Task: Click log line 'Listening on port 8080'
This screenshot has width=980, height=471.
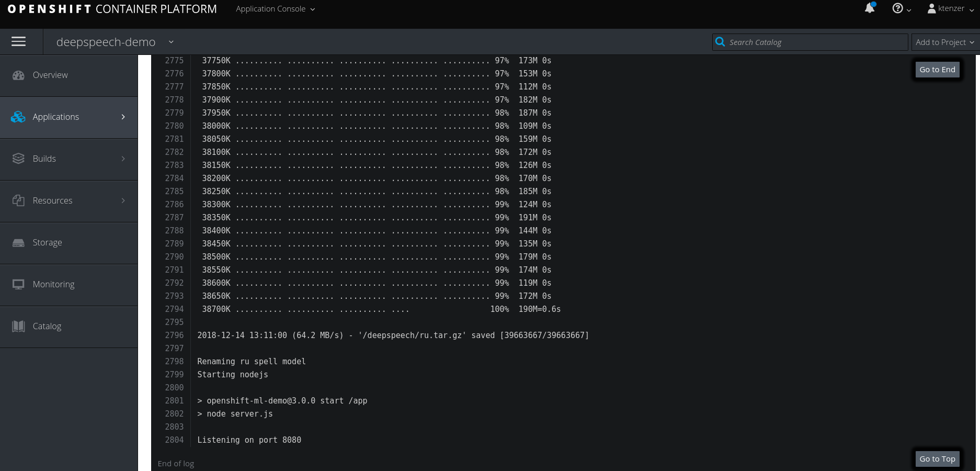Action: 249,440
